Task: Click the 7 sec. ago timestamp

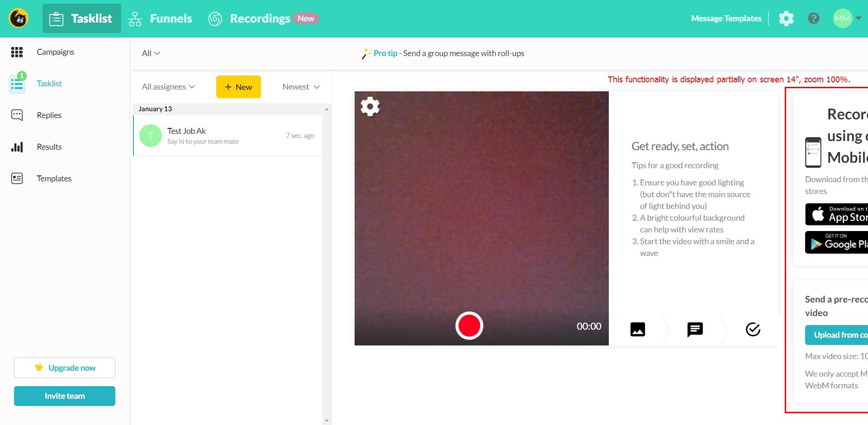Action: [300, 136]
